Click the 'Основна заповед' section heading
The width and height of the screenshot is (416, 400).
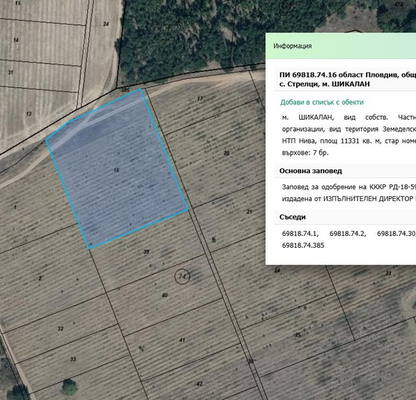click(x=311, y=171)
